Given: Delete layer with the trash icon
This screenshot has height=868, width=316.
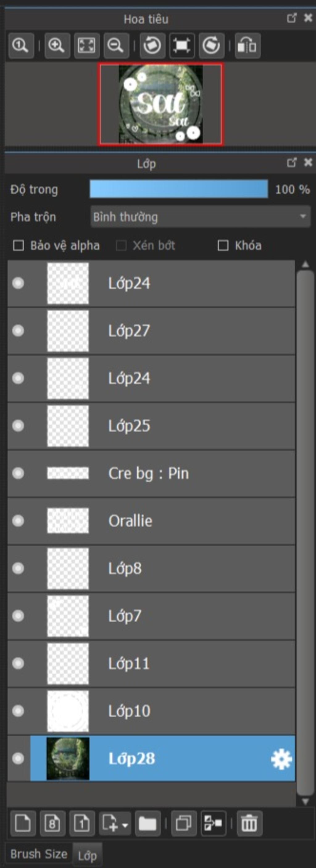Looking at the screenshot, I should point(249,824).
